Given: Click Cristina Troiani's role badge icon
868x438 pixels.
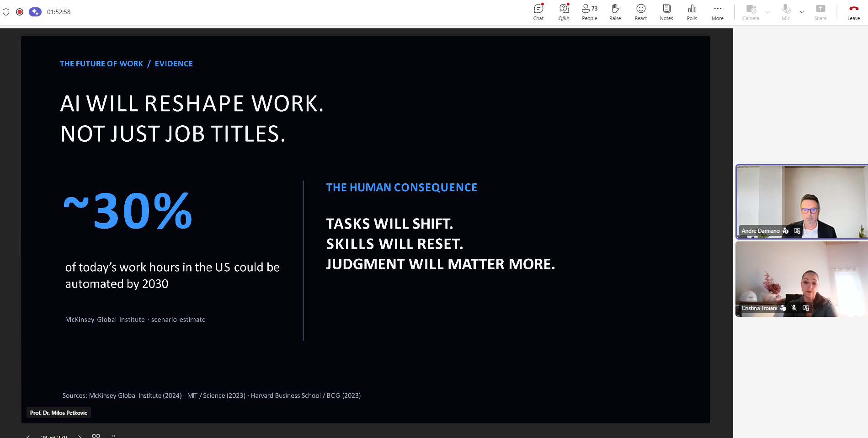Looking at the screenshot, I should pyautogui.click(x=783, y=308).
